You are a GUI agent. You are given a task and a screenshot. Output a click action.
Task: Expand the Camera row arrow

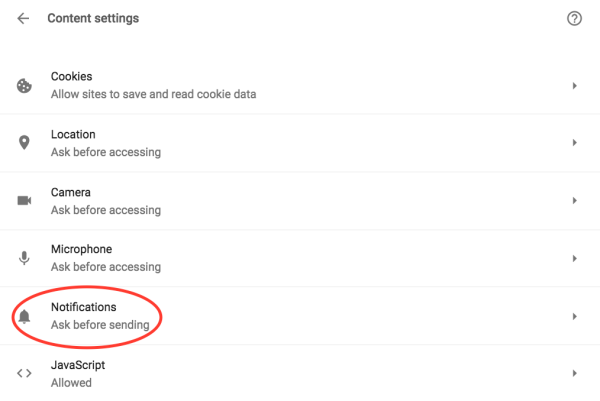(574, 201)
